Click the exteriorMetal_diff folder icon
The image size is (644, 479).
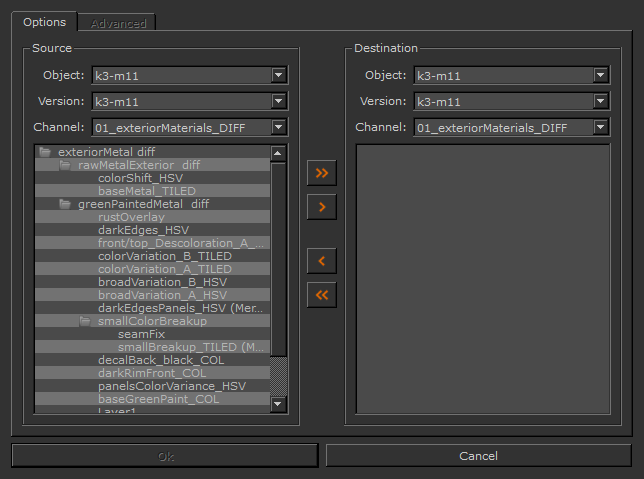(x=45, y=152)
